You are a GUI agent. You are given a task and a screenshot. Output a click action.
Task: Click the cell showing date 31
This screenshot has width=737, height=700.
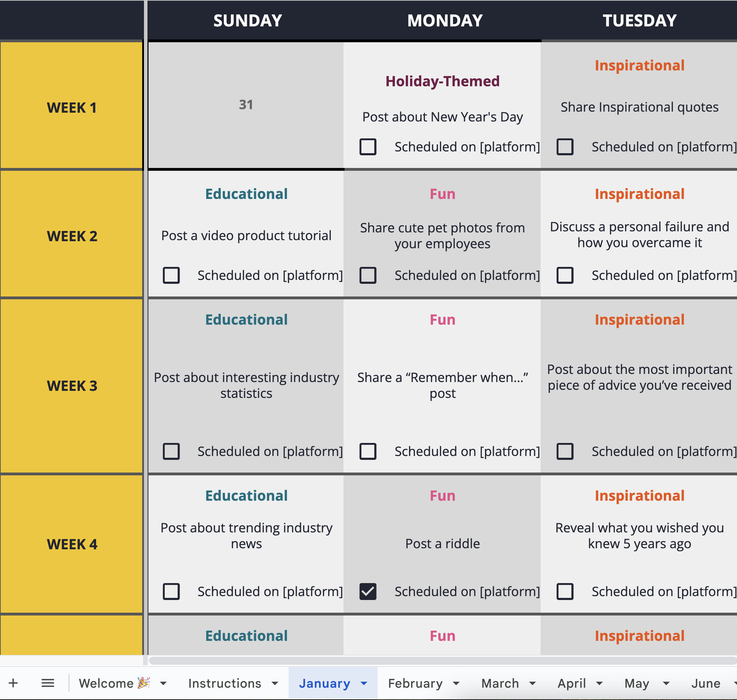[x=246, y=105]
